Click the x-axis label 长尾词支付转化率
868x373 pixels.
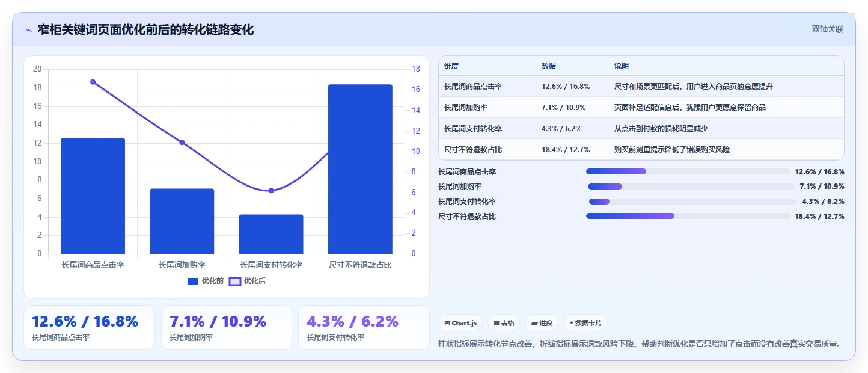pos(271,265)
